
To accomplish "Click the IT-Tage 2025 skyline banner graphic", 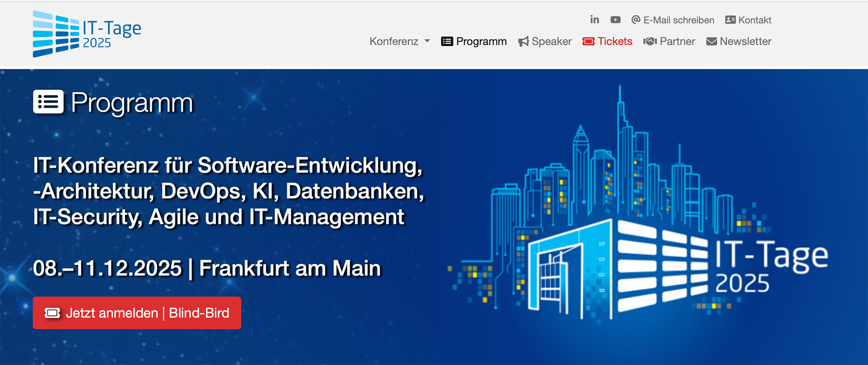I will [x=637, y=204].
